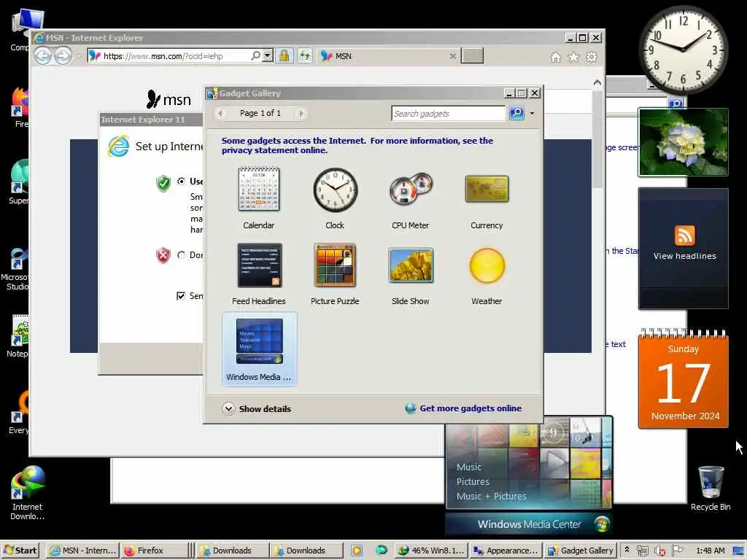The height and width of the screenshot is (560, 747).
Task: Open the Recycle Bin desktop icon
Action: click(x=711, y=489)
